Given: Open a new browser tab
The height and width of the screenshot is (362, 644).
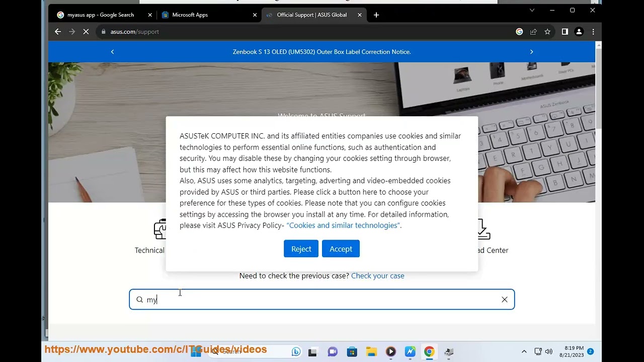Looking at the screenshot, I should pos(376,15).
